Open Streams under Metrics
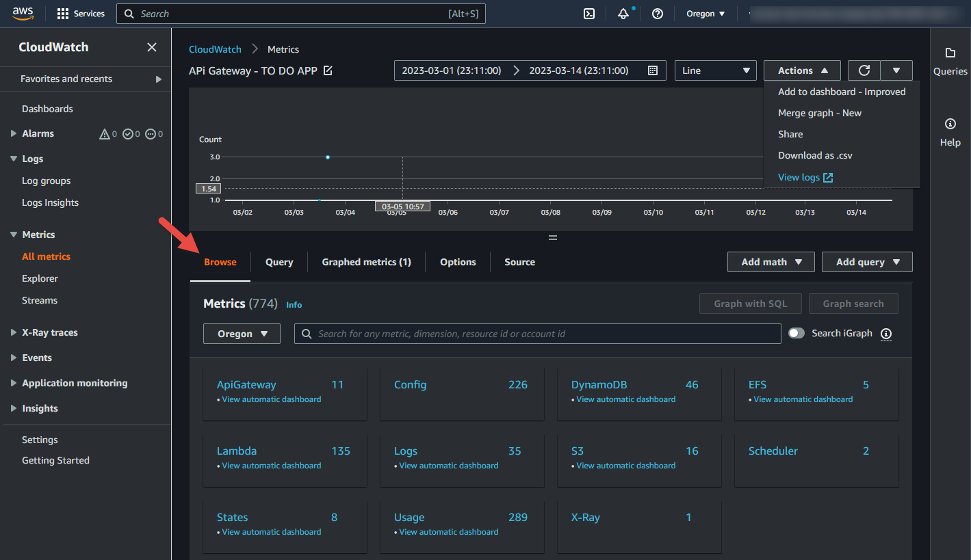971x560 pixels. click(x=40, y=300)
